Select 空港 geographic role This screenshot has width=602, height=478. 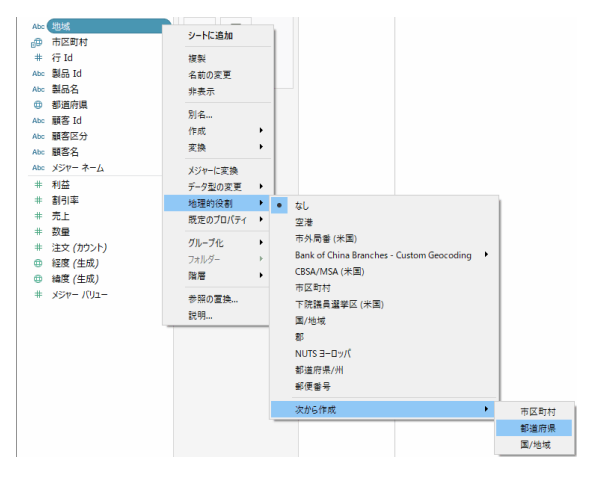click(x=304, y=222)
